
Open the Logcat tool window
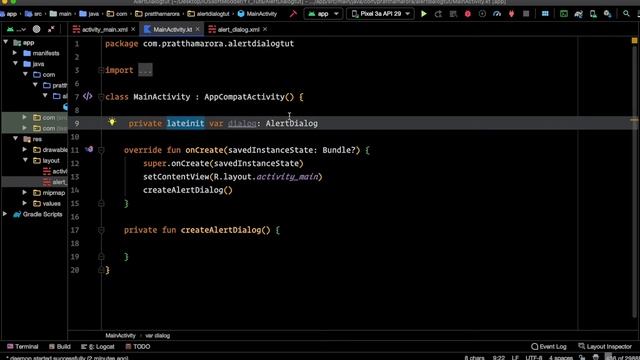pyautogui.click(x=98, y=347)
